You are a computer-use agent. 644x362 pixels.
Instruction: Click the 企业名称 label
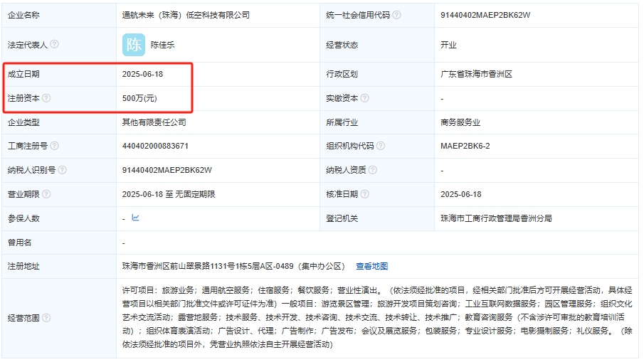pyautogui.click(x=23, y=15)
